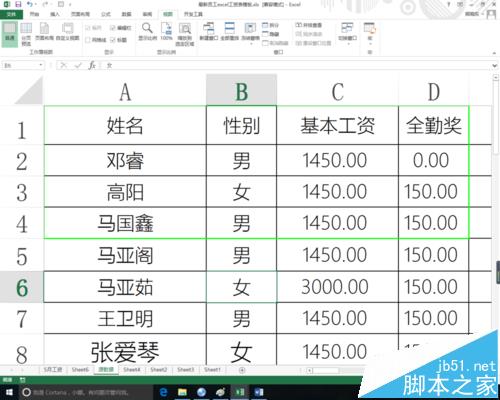Select the Normal workbook view button
Viewport: 500px width, 400px height.
tap(10, 33)
